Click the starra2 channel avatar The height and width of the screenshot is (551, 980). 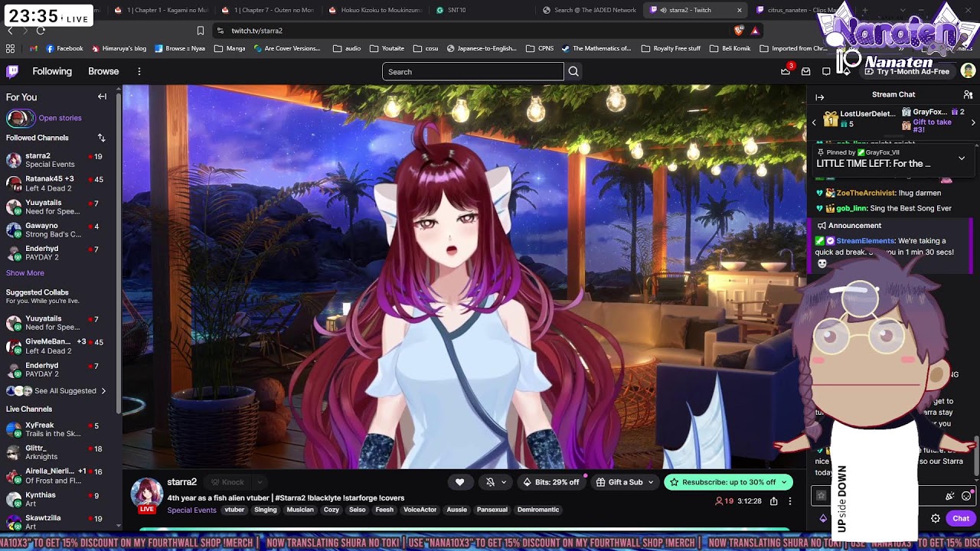tap(146, 494)
